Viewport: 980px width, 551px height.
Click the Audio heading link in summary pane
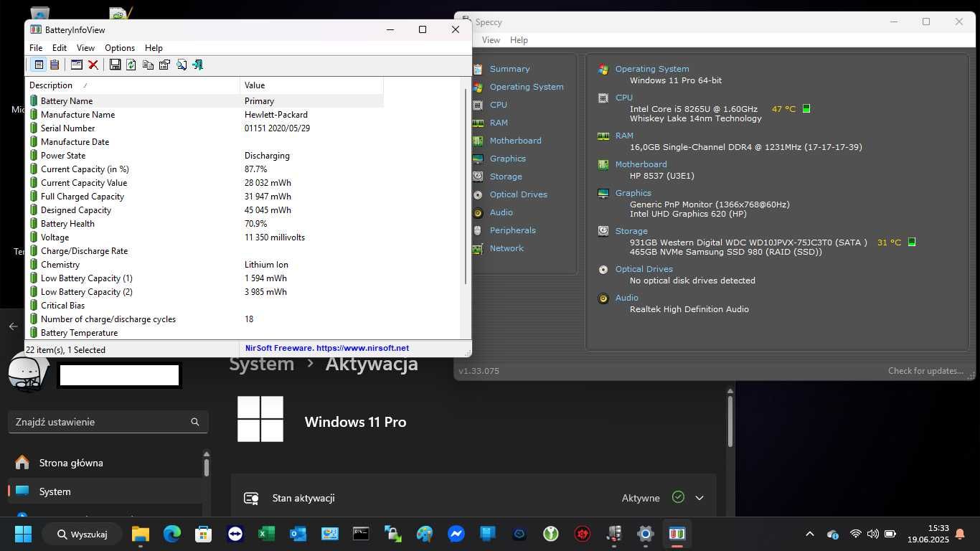(x=626, y=298)
